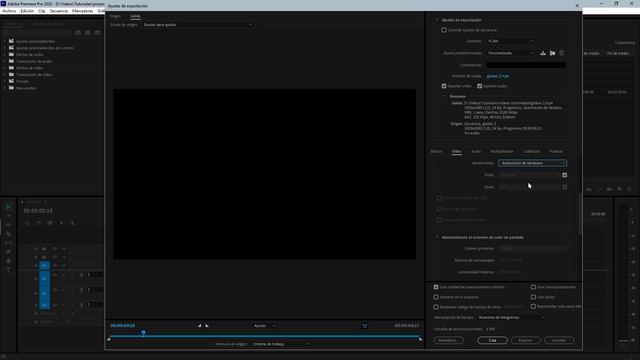
Task: Click the save preset icon beside Personalizado
Action: coord(543,53)
